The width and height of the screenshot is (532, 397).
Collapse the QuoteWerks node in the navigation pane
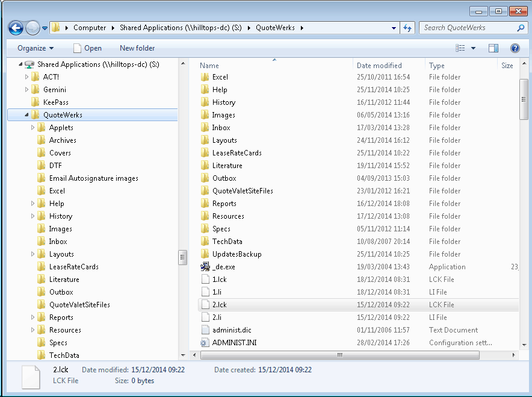(27, 114)
